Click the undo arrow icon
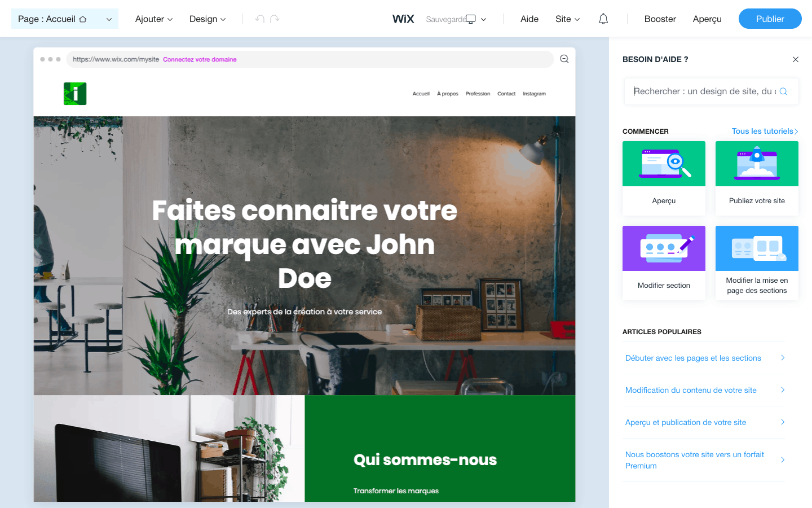This screenshot has width=812, height=508. click(259, 19)
